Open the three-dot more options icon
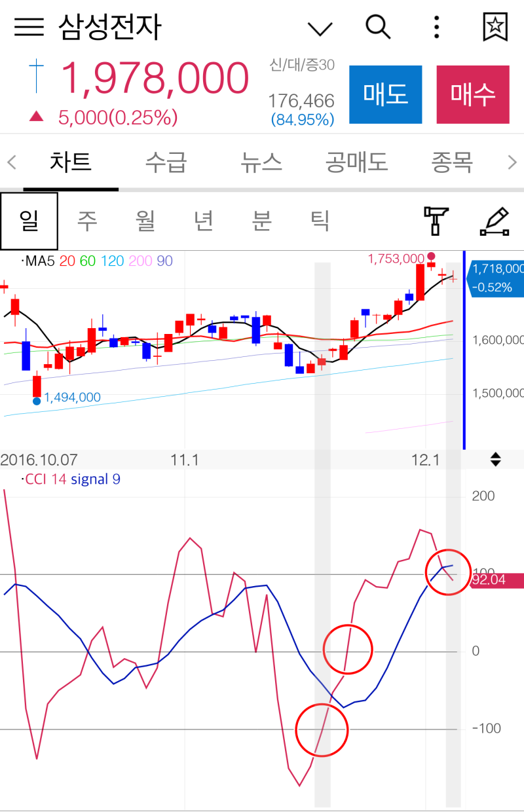The image size is (524, 812). (436, 28)
